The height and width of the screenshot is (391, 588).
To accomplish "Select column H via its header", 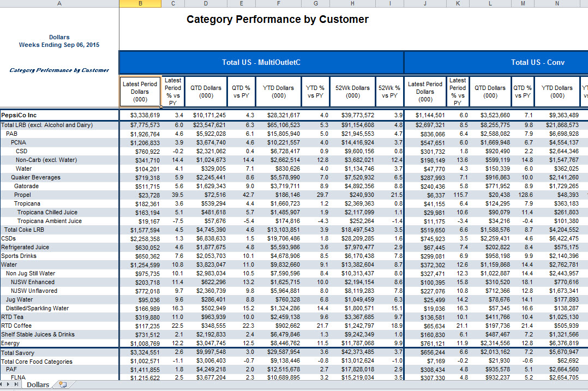I will pos(352,3).
